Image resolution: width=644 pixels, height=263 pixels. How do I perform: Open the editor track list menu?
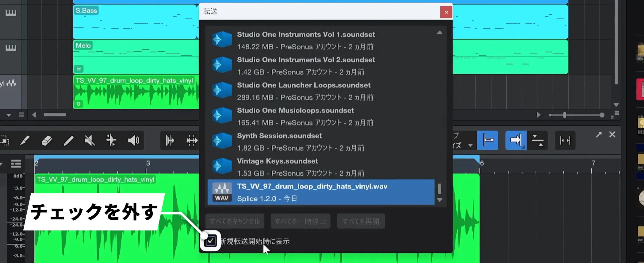16,164
